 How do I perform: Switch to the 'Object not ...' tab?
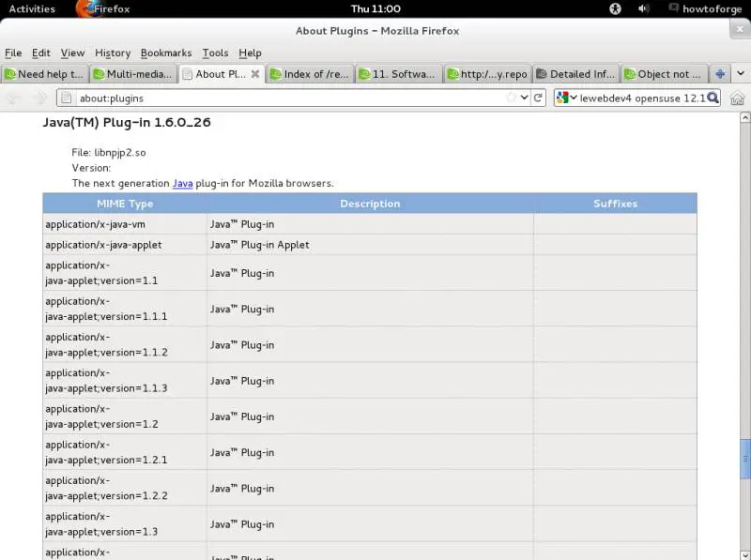tap(664, 74)
